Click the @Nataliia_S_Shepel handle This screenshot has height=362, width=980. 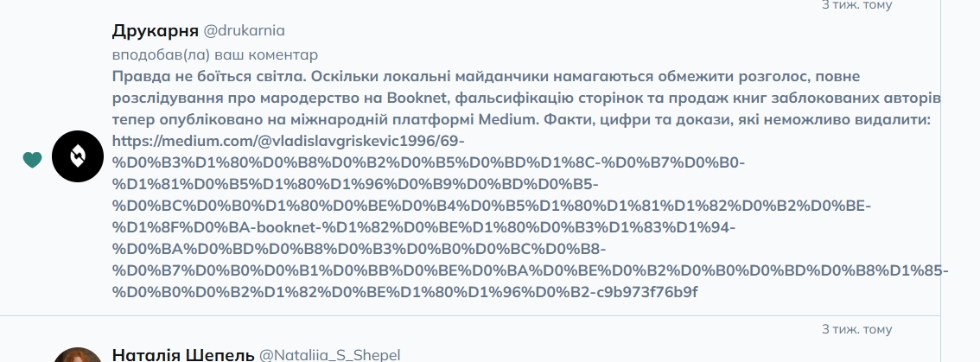click(x=329, y=355)
